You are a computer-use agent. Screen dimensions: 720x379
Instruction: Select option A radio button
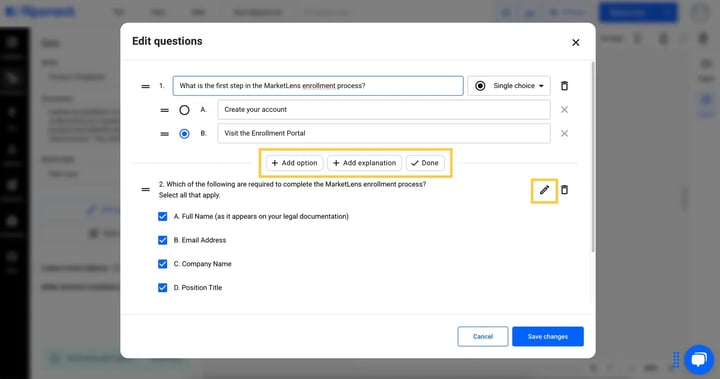184,110
